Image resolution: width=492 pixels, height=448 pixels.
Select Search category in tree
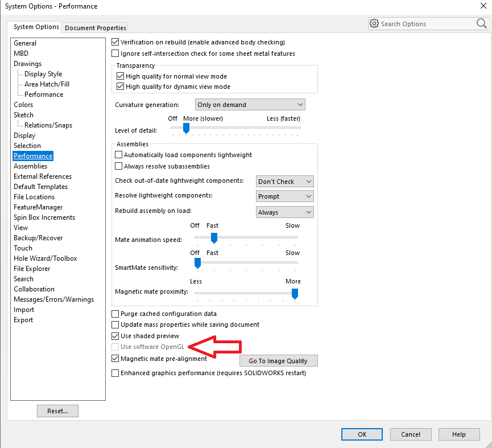pos(23,279)
